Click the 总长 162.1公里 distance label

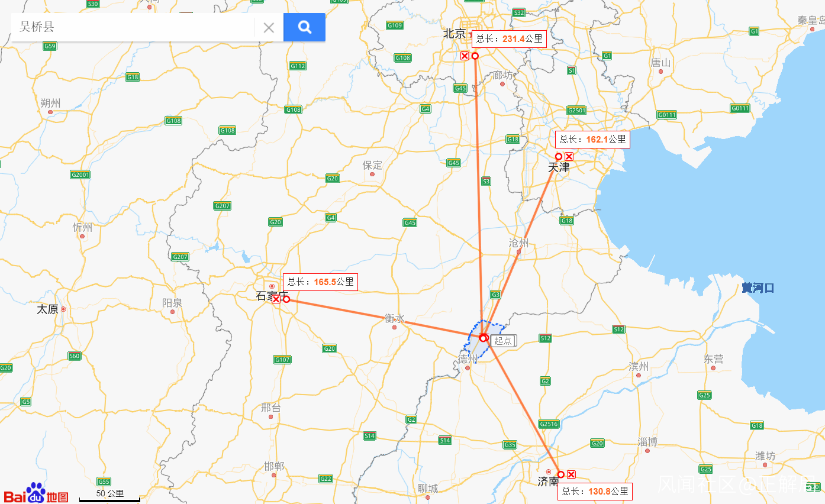pos(592,140)
